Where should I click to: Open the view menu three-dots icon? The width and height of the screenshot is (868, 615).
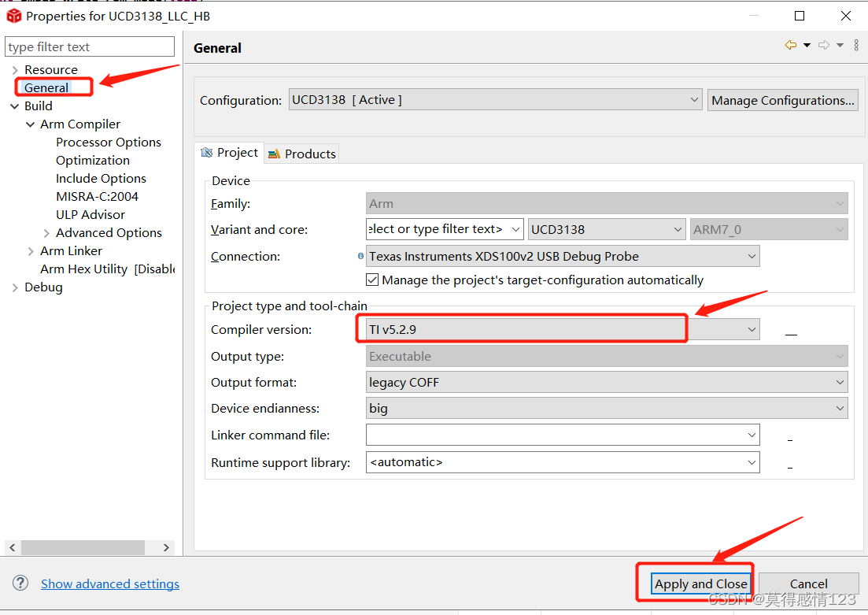856,46
